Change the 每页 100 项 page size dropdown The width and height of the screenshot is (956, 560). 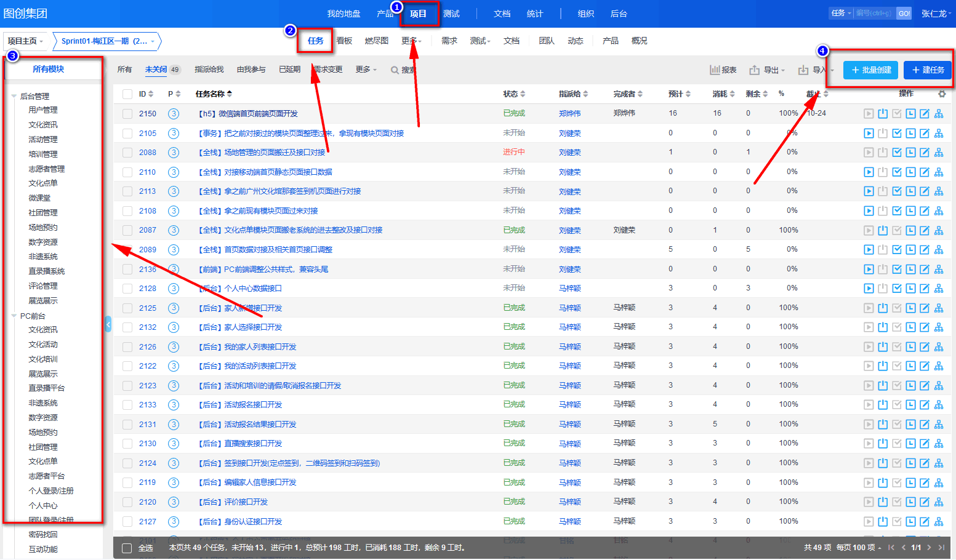859,548
